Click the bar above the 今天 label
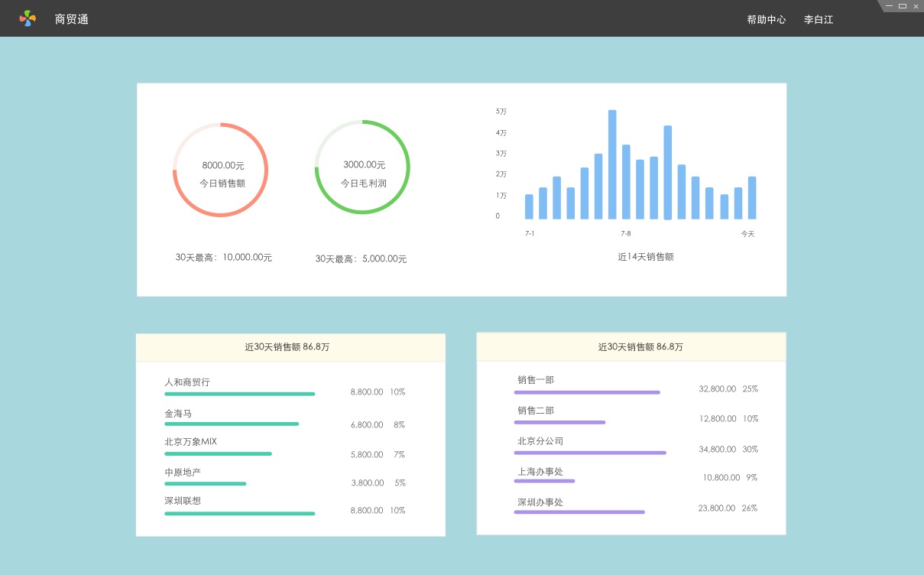This screenshot has width=924, height=575. [x=751, y=198]
